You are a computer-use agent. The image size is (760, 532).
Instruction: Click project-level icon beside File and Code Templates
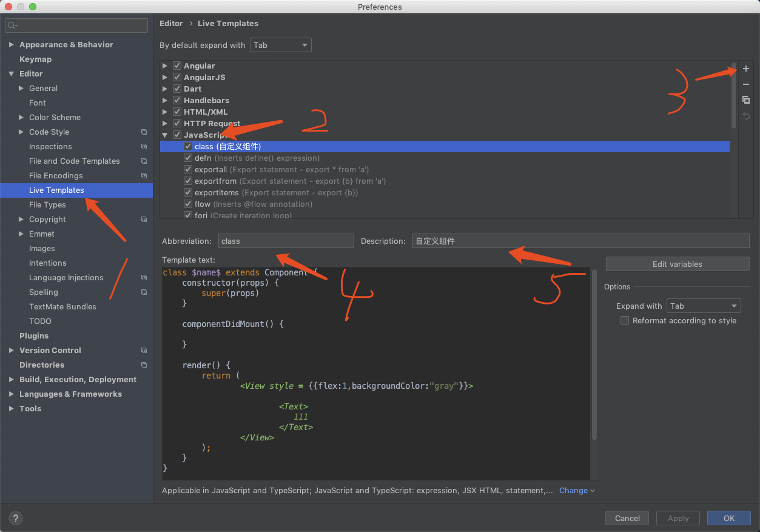(144, 161)
